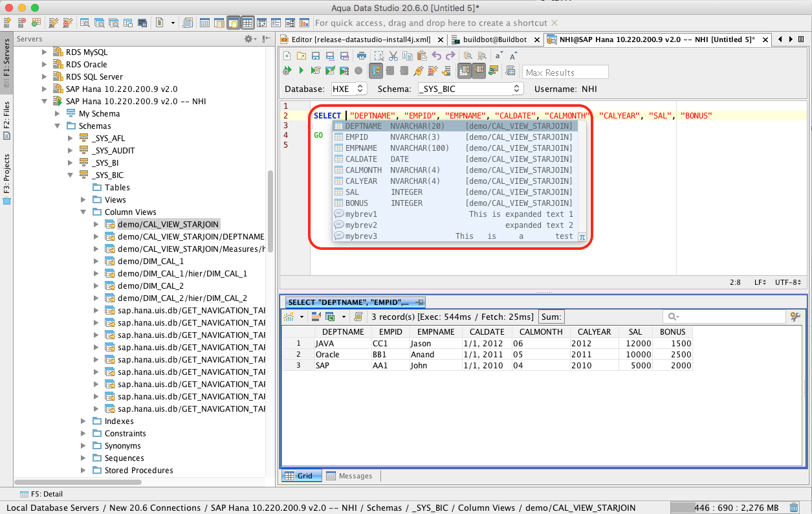
Task: Expand the _SYS_AUDIT schema node
Action: click(71, 150)
